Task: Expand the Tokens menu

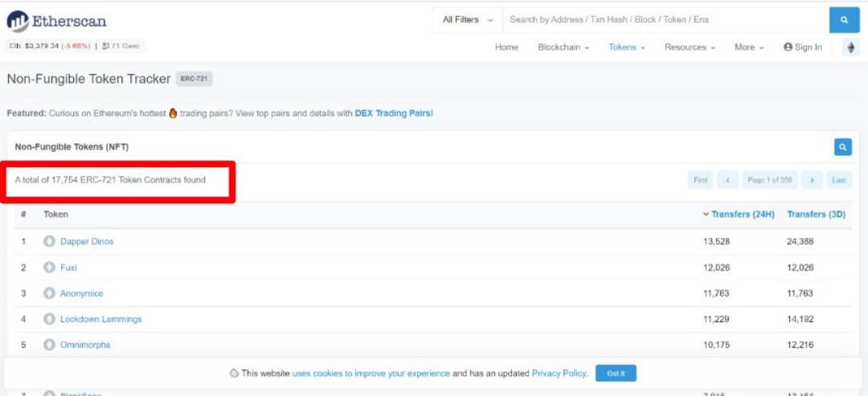Action: 627,47
